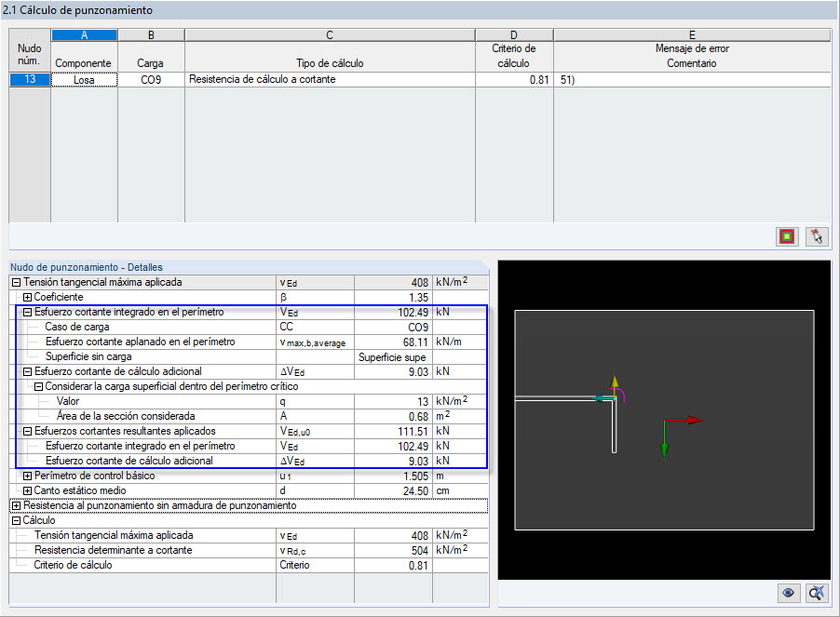Viewport: 840px width, 617px height.
Task: Cancel the view zoom with the magnifier icon
Action: point(816,593)
